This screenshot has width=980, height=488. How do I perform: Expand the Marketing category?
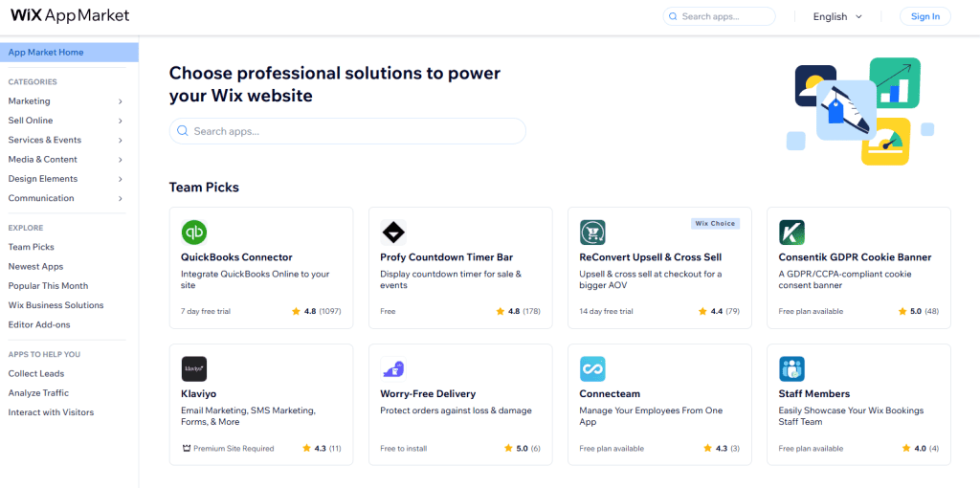(121, 101)
